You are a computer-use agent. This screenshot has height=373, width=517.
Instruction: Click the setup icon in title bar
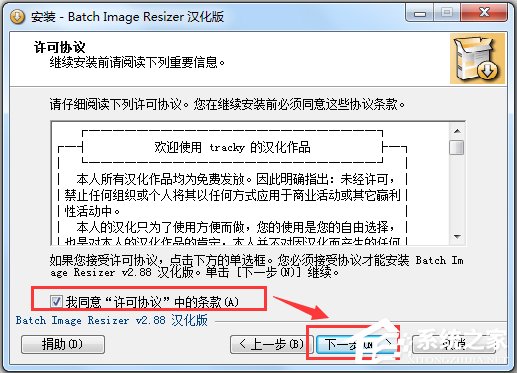(x=17, y=16)
